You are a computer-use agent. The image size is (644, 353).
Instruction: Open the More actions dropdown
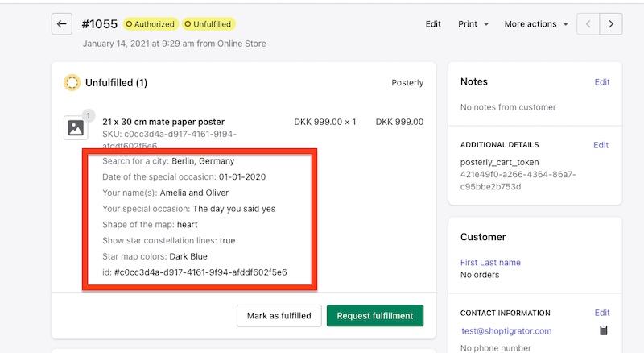pos(536,24)
